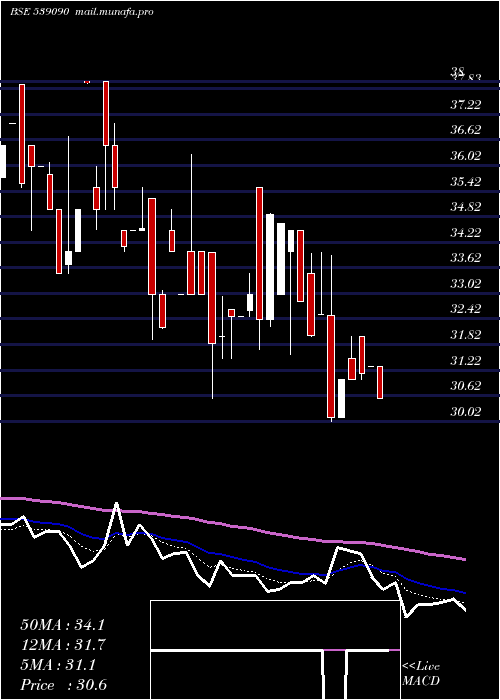Viewport: 500px width, 700px height.
Task: Select the 30.02 price axis label
Action: coord(466,412)
